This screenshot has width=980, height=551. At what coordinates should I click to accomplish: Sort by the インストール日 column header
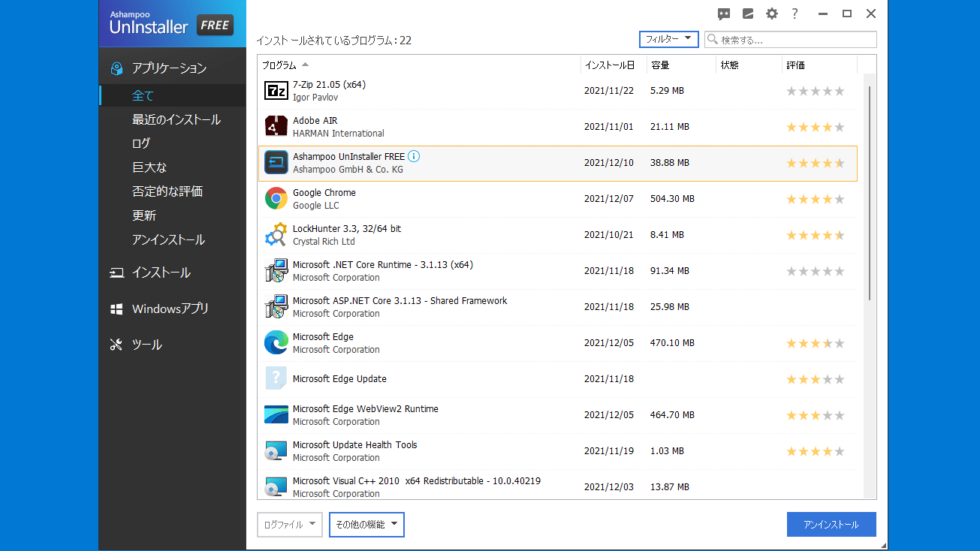[x=614, y=65]
